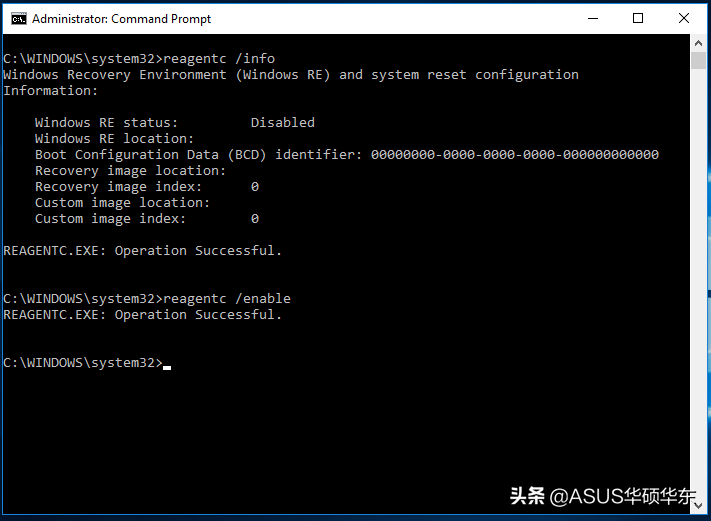Click the vertical scrollbar thumb
This screenshot has height=521, width=711.
coord(699,61)
